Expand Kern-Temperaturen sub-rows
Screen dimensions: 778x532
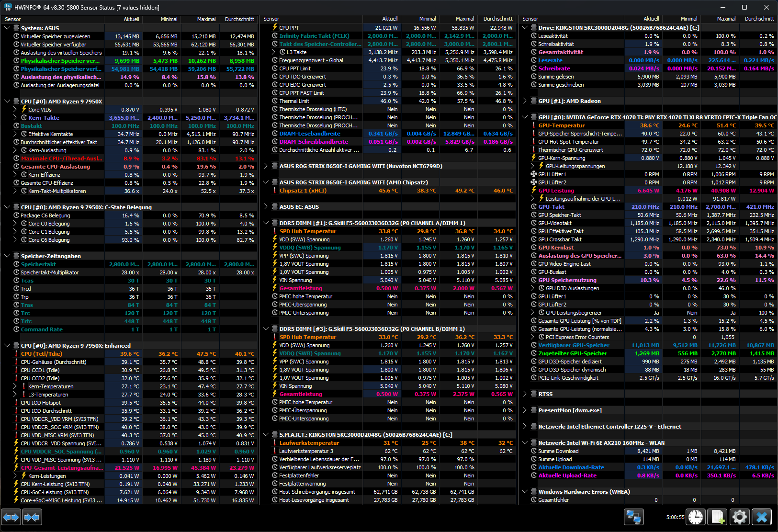click(x=15, y=386)
